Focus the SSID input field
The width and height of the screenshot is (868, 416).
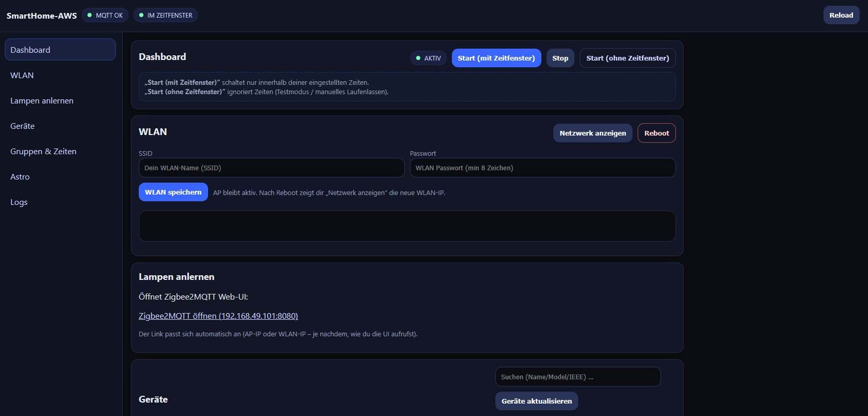pos(271,168)
